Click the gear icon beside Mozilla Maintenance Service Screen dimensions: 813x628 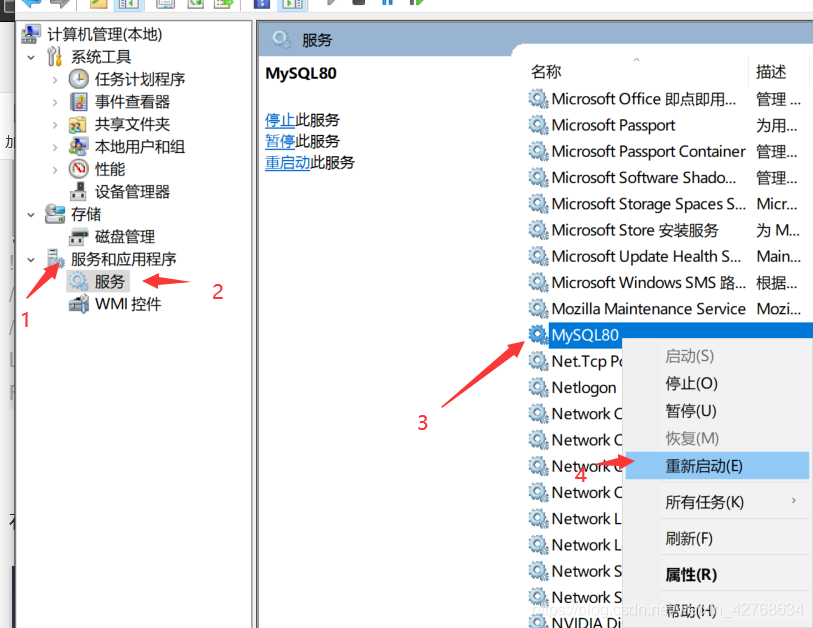point(538,309)
